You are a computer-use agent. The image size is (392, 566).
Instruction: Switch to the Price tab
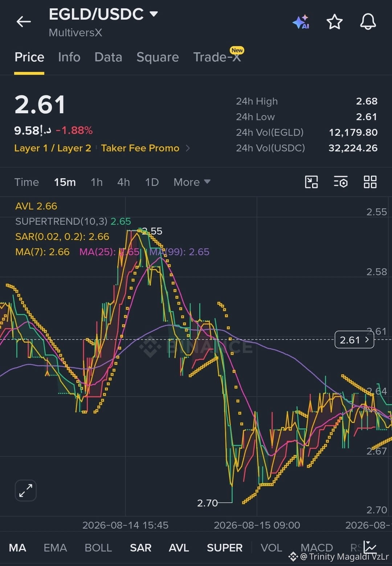click(x=29, y=57)
